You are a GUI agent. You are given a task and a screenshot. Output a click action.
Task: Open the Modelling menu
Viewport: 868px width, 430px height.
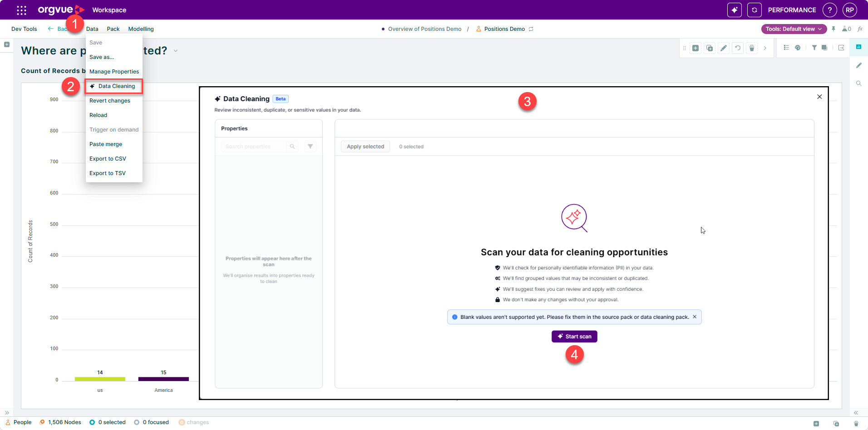[141, 29]
